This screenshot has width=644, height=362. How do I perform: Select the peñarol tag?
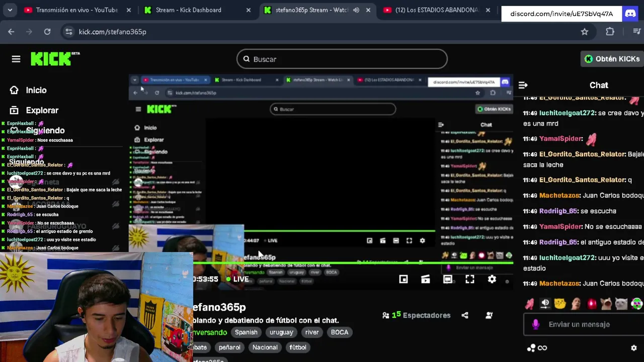pyautogui.click(x=229, y=347)
